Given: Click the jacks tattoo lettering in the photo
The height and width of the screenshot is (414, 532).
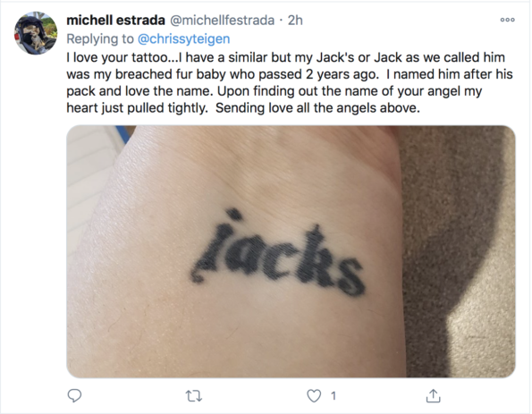Looking at the screenshot, I should coord(277,255).
